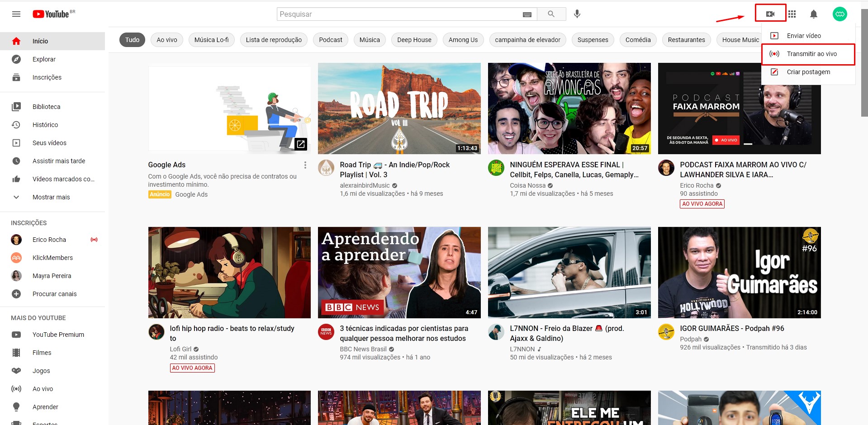Open the Igor Guimarães Podpah thumbnail
This screenshot has width=868, height=425.
tap(740, 273)
